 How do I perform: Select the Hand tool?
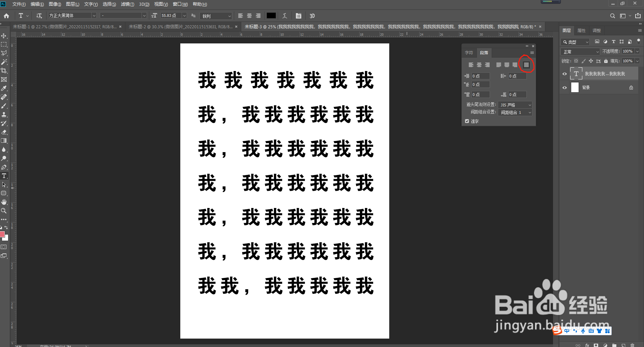point(4,202)
